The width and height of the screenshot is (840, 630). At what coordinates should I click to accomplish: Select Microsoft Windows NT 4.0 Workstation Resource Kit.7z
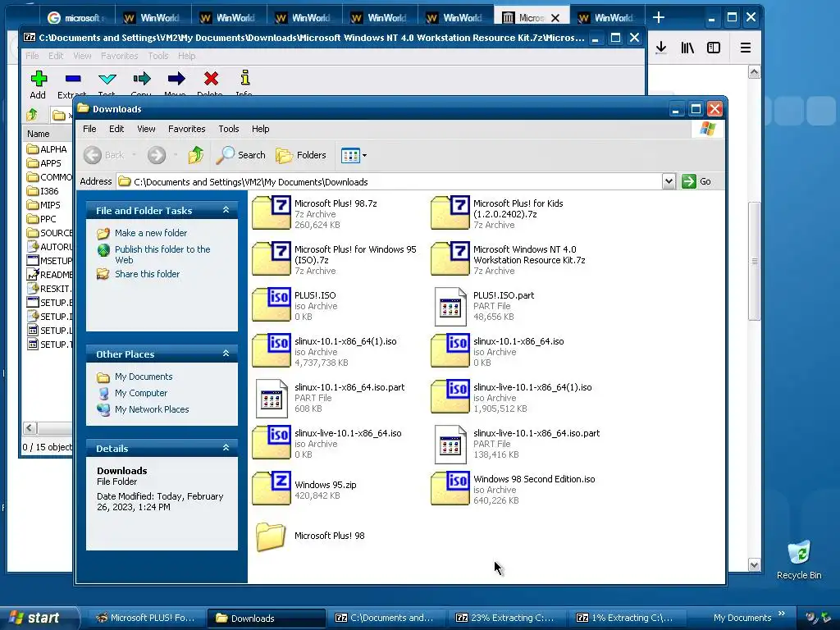coord(450,258)
